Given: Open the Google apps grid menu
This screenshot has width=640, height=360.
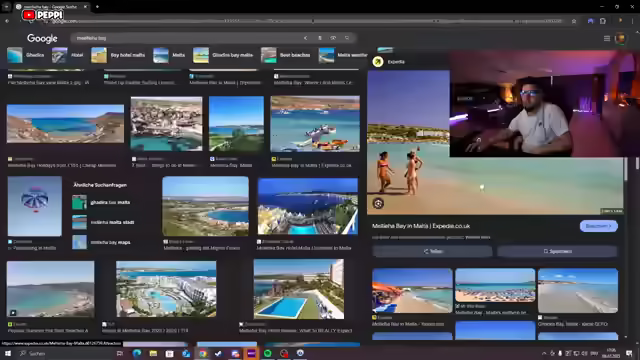Looking at the screenshot, I should pyautogui.click(x=607, y=38).
